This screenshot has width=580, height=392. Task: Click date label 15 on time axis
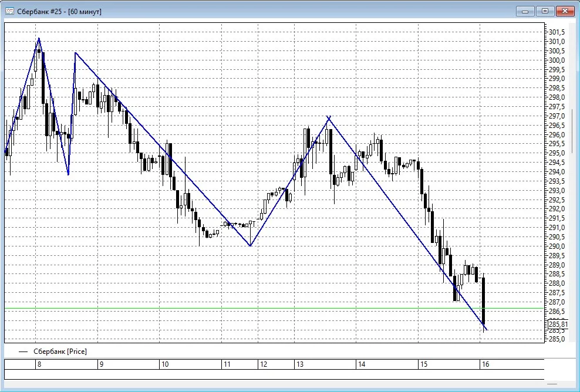pos(423,364)
